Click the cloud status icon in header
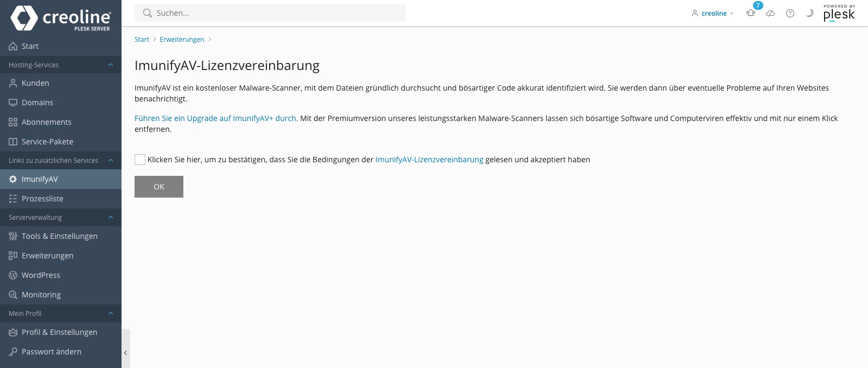 click(770, 13)
